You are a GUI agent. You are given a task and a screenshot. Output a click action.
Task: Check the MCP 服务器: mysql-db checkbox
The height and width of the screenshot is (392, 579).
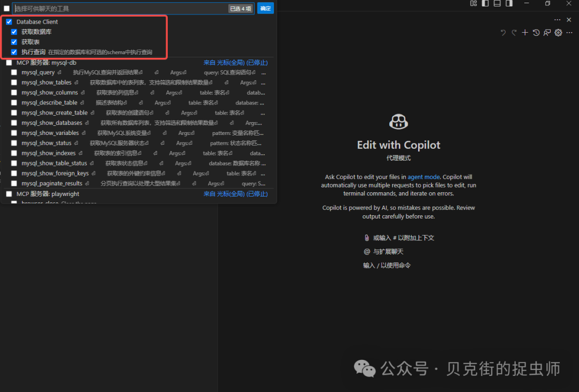click(x=9, y=63)
